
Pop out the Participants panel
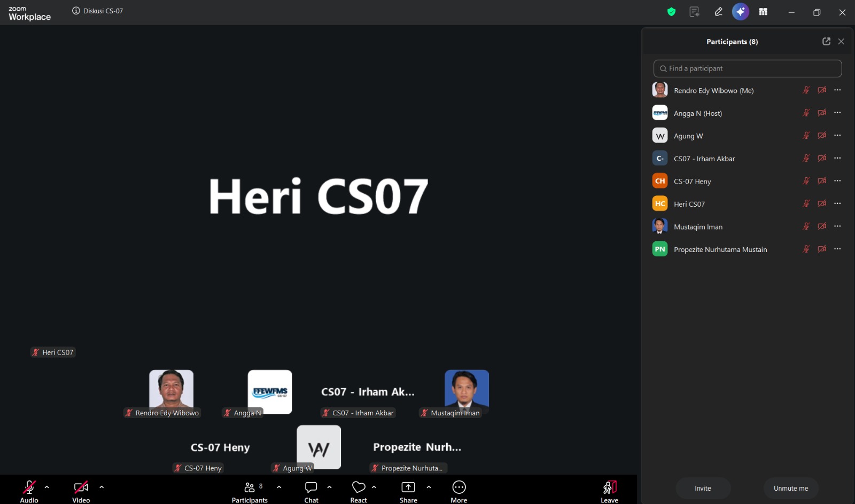[826, 41]
